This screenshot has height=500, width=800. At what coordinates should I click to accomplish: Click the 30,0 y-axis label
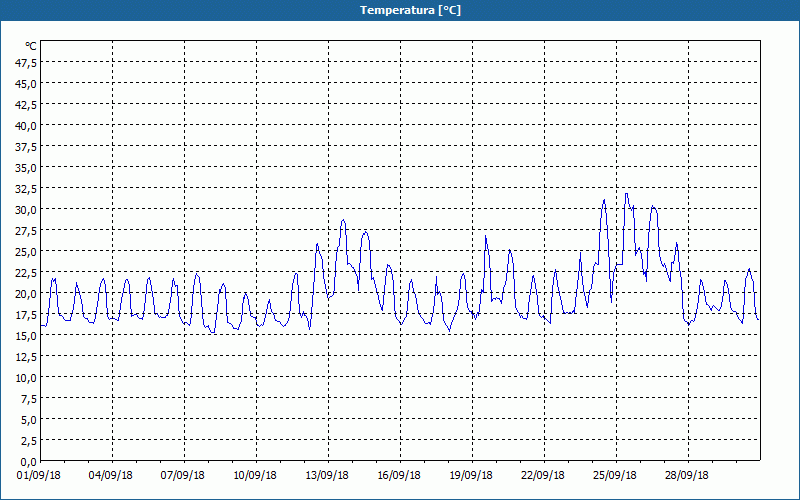tap(26, 210)
